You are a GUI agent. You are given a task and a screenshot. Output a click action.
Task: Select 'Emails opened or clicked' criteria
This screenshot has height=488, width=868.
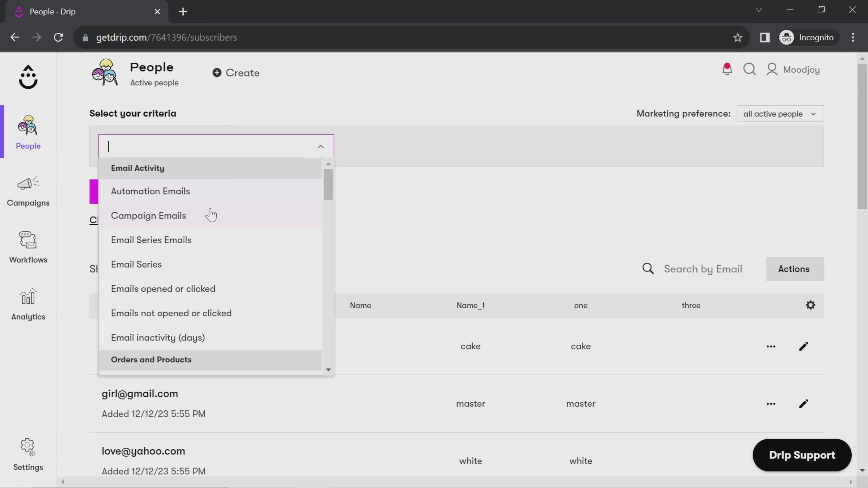point(163,288)
